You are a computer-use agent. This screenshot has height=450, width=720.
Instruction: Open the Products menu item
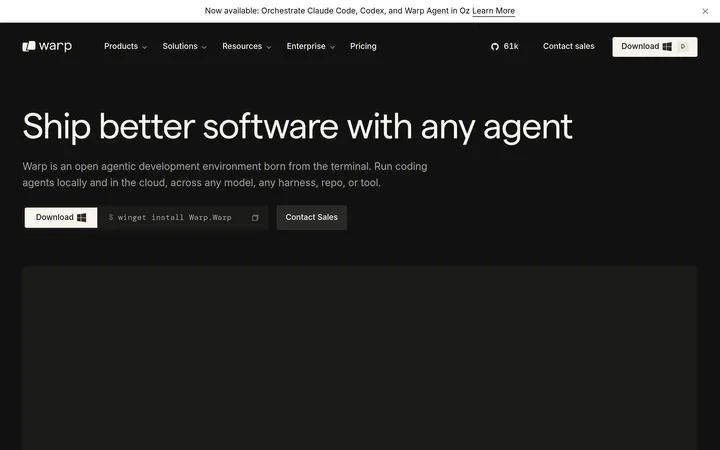121,46
